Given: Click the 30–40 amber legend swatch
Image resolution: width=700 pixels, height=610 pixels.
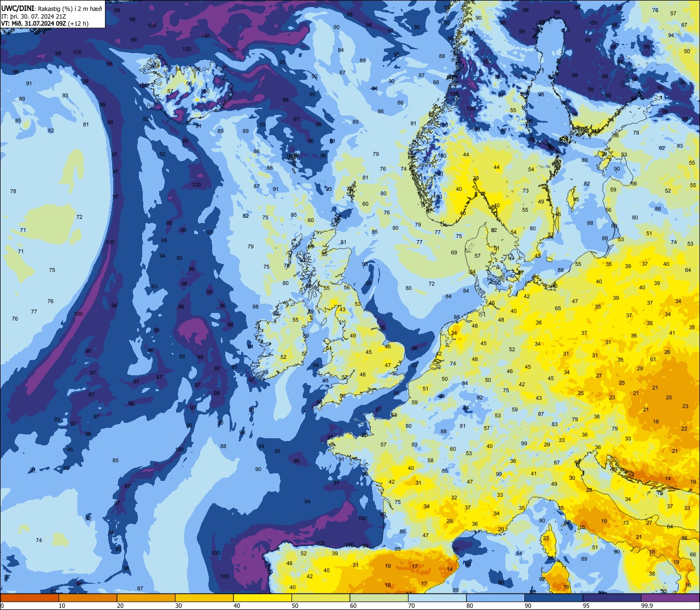Looking at the screenshot, I should click(x=204, y=597).
